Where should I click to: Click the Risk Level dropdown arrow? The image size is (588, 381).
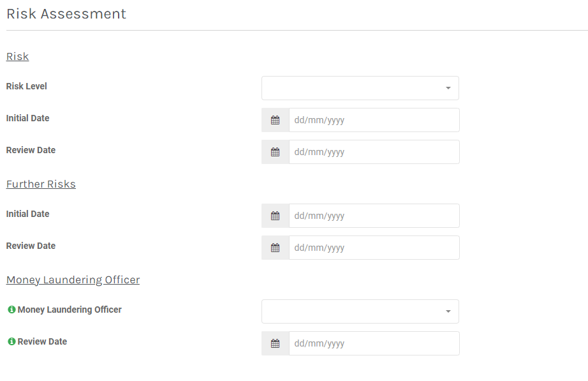pyautogui.click(x=448, y=88)
